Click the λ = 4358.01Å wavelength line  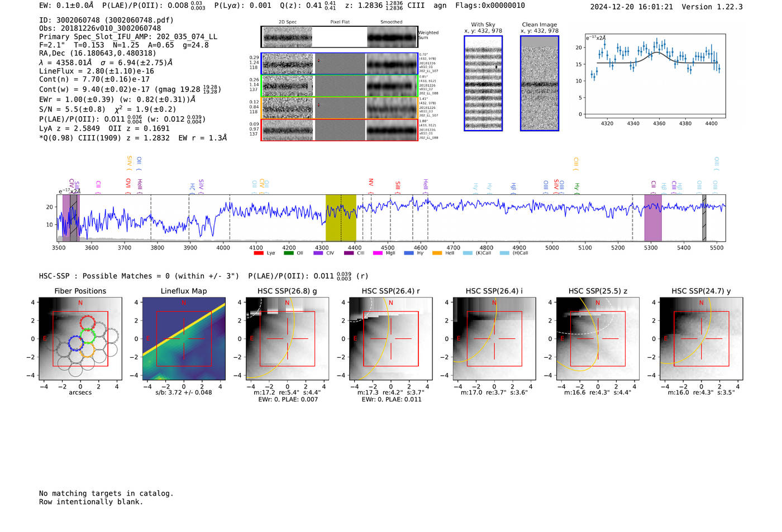click(106, 63)
